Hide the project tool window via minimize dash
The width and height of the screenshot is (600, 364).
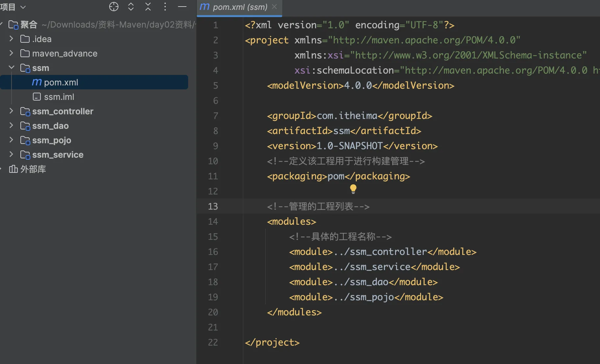[x=182, y=7]
